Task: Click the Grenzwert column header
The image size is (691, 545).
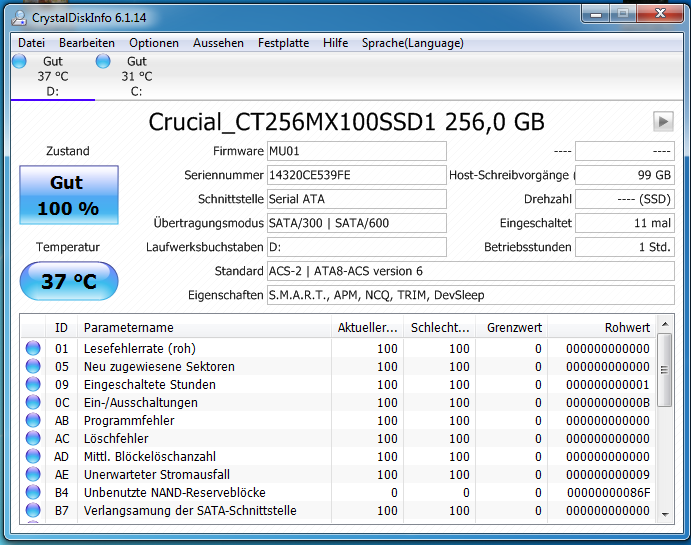Action: (x=511, y=327)
